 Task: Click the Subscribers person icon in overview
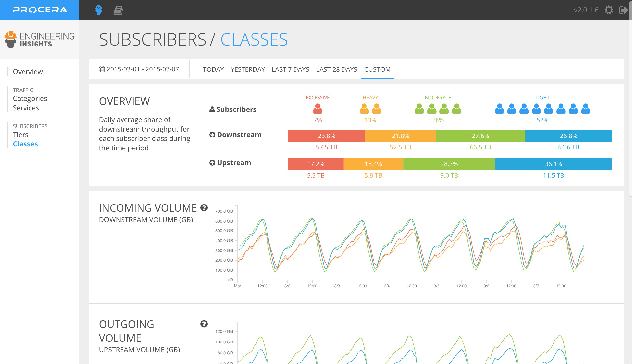pyautogui.click(x=212, y=109)
